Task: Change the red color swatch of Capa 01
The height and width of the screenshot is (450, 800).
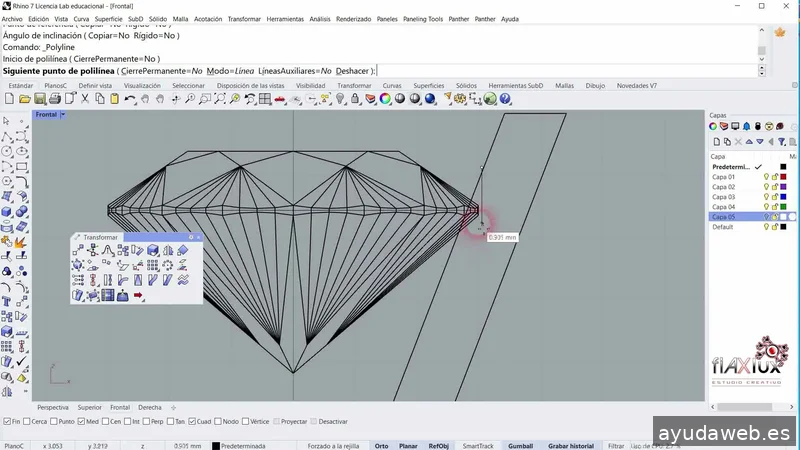Action: point(783,177)
